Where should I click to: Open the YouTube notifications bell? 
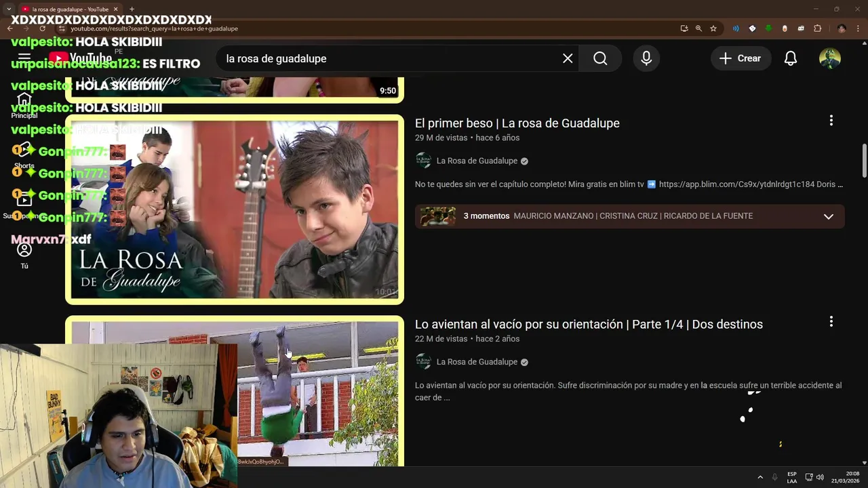coord(791,58)
